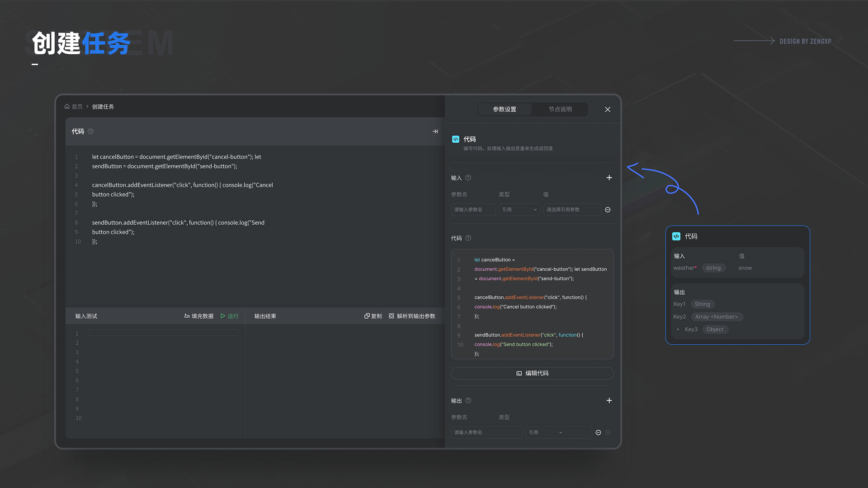
Task: Switch to 节点说明 tab
Action: [560, 109]
